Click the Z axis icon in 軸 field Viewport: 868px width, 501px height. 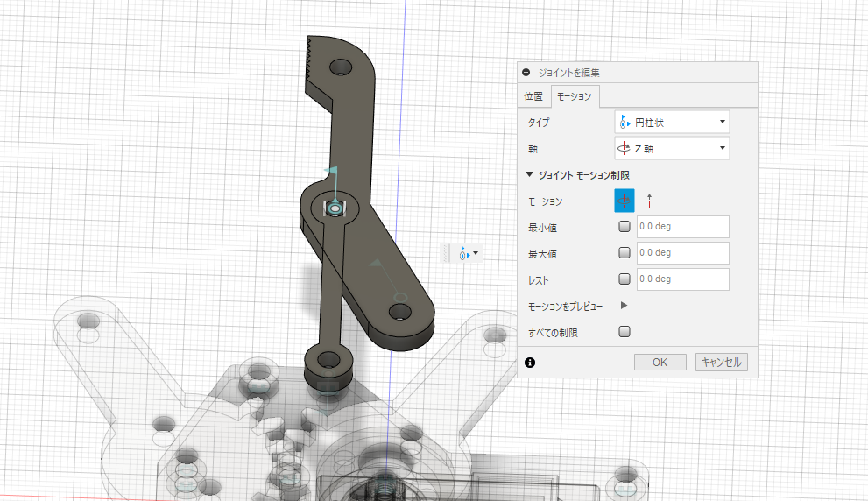pyautogui.click(x=624, y=148)
